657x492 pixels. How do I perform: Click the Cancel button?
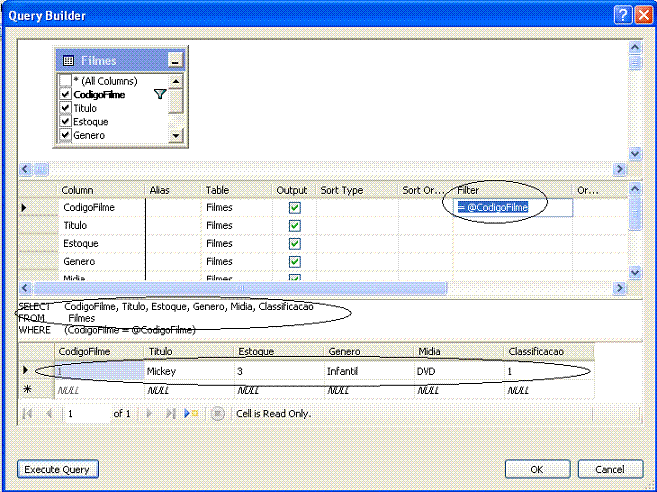(610, 469)
